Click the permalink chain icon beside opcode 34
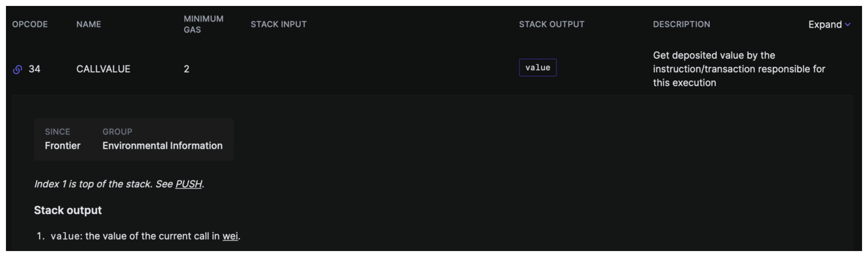This screenshot has height=257, width=868. click(x=18, y=70)
